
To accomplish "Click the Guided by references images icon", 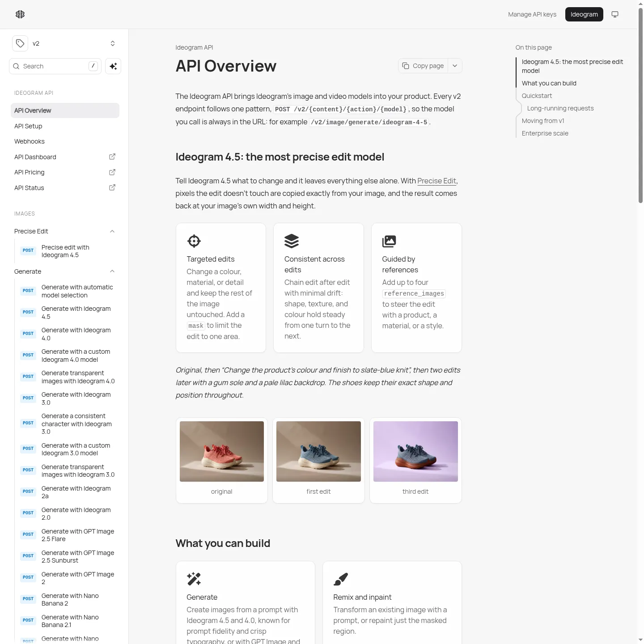I will coord(389,241).
